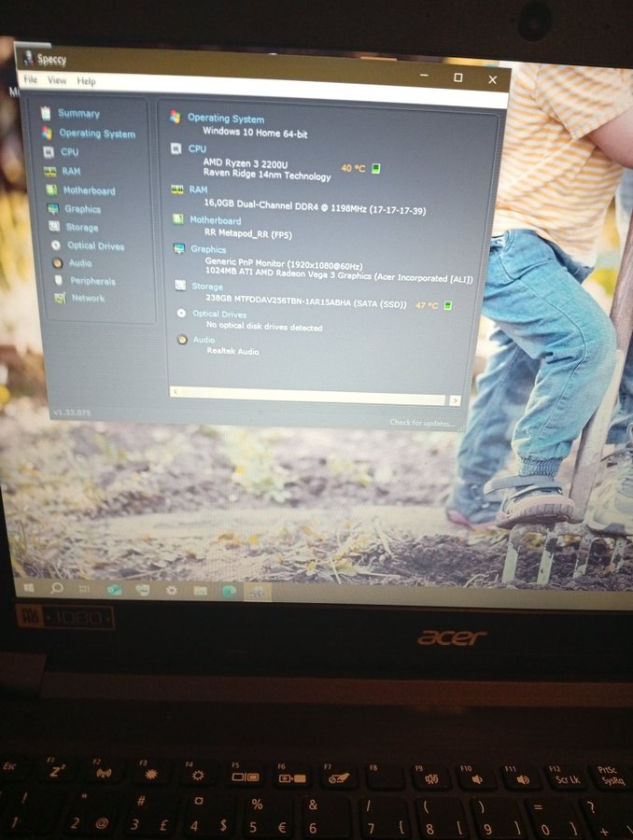Open taskbar Search magnifier
The height and width of the screenshot is (840, 633).
[x=56, y=588]
